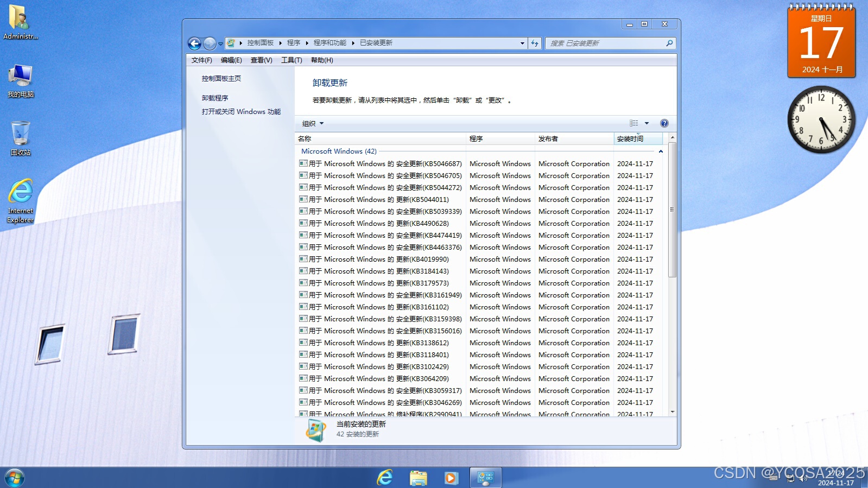Click the icon of security update KB3156016
The image size is (868, 488).
[303, 331]
